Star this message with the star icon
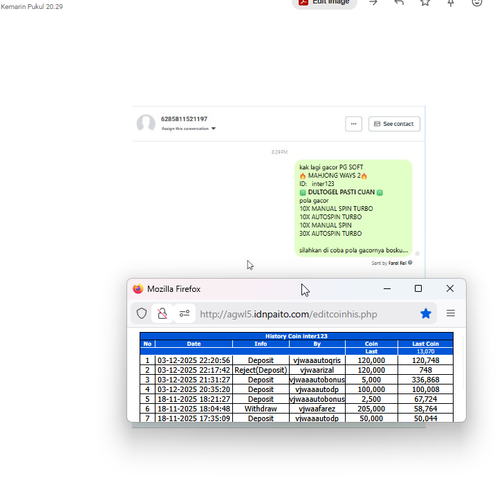This screenshot has width=497, height=500. (425, 3)
